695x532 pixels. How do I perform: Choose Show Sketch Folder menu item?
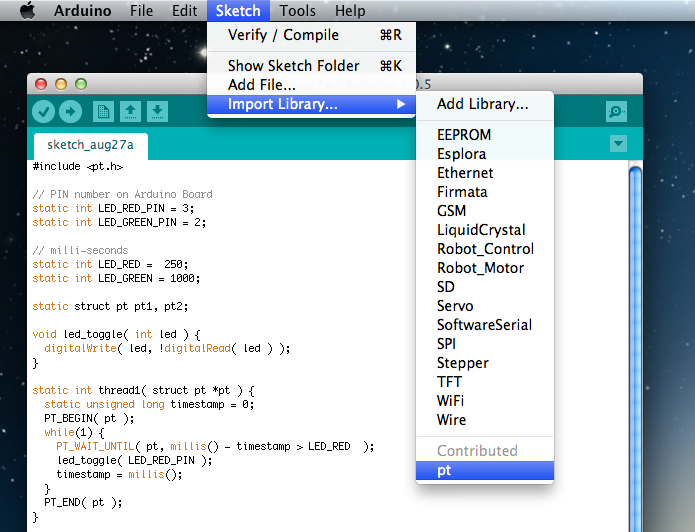[311, 66]
